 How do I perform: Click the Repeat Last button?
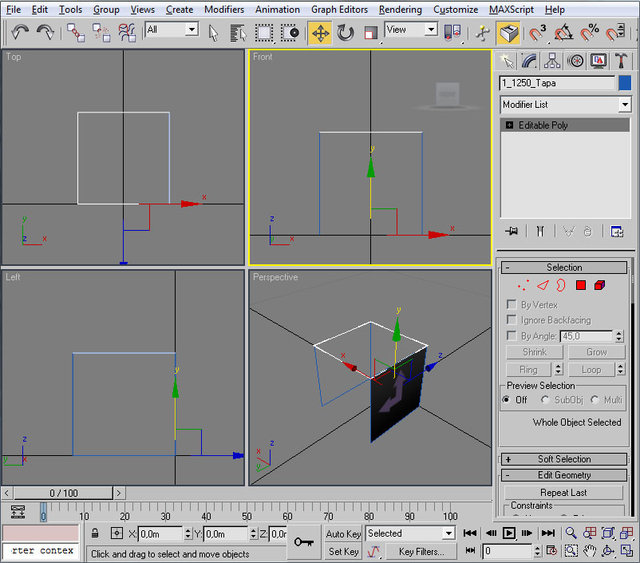564,492
